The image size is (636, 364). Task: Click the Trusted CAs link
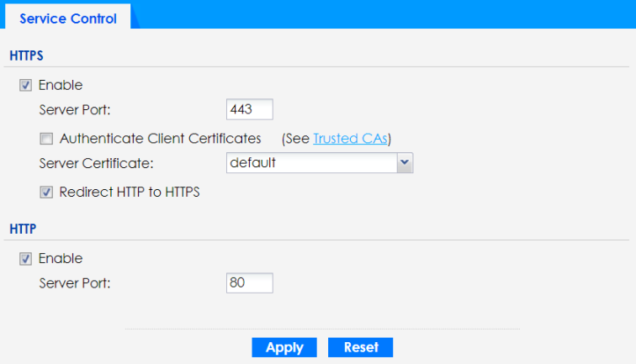point(351,139)
